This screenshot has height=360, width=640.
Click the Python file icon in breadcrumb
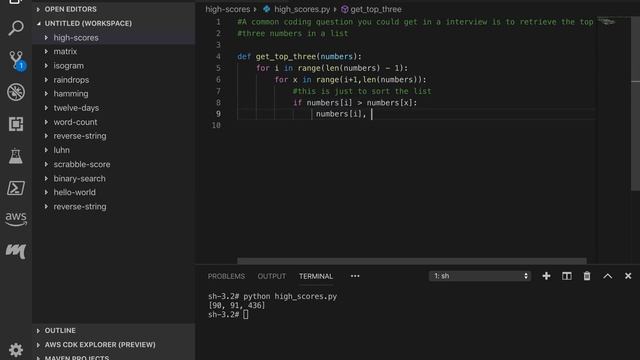[x=267, y=9]
